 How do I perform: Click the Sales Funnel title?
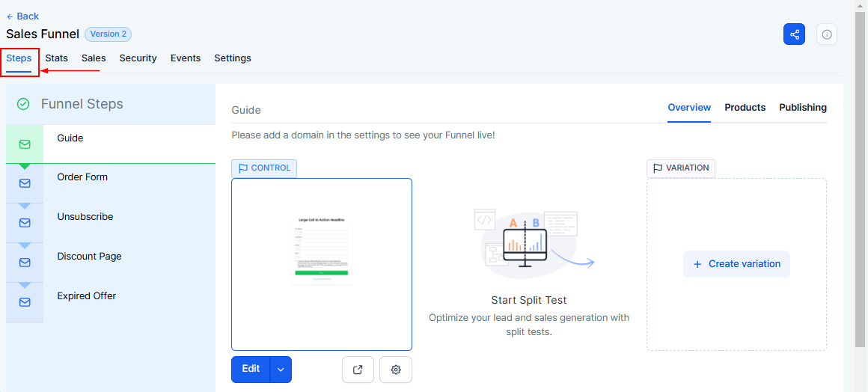[x=43, y=34]
